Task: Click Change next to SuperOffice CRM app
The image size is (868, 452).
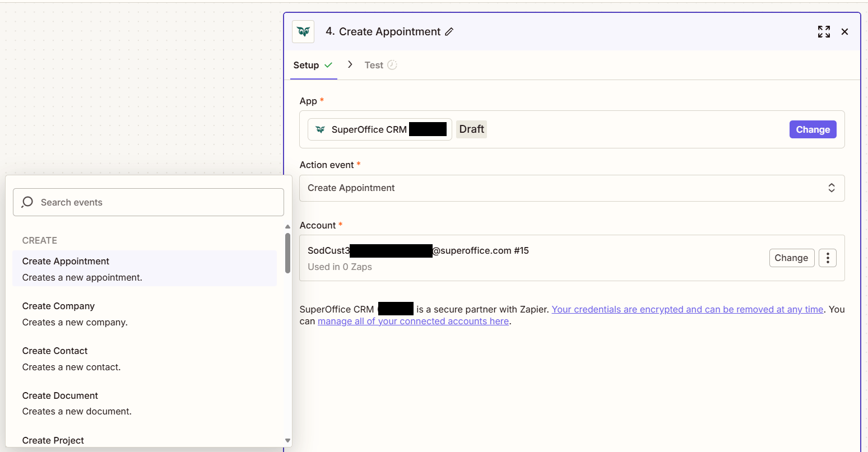Action: click(813, 129)
